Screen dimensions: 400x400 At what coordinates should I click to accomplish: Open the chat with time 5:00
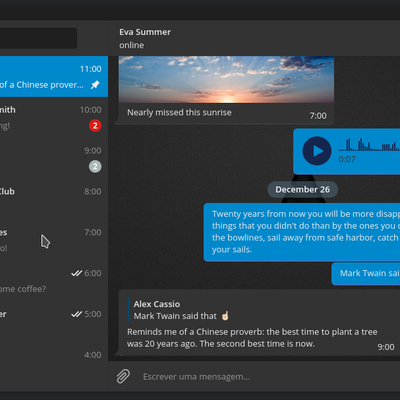pos(54,322)
